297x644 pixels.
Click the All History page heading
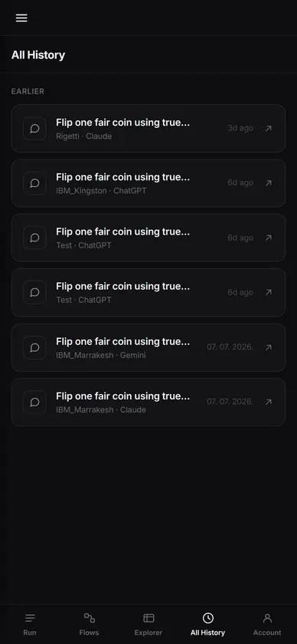tap(38, 54)
